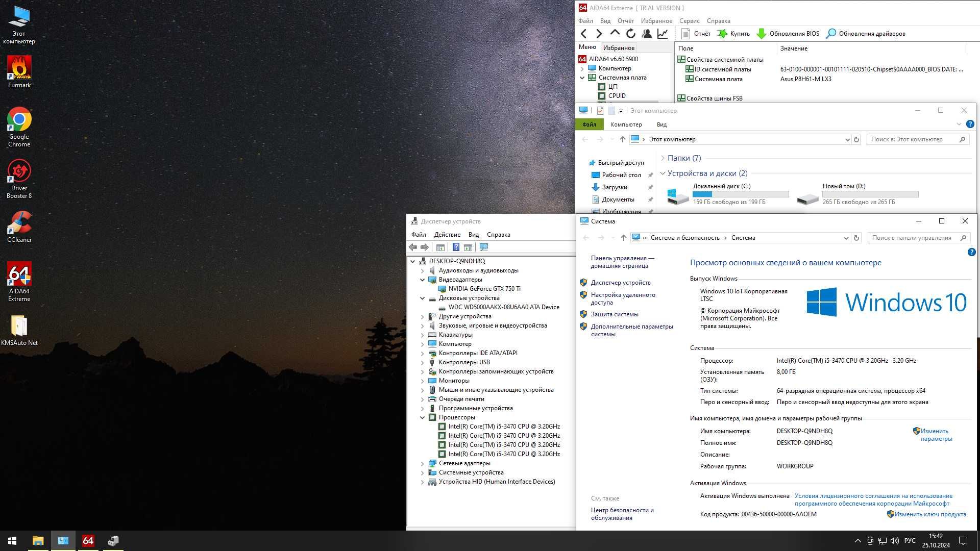Open 'Дополнительные параметры системы' link
Viewport: 980px width, 551px height.
632,330
